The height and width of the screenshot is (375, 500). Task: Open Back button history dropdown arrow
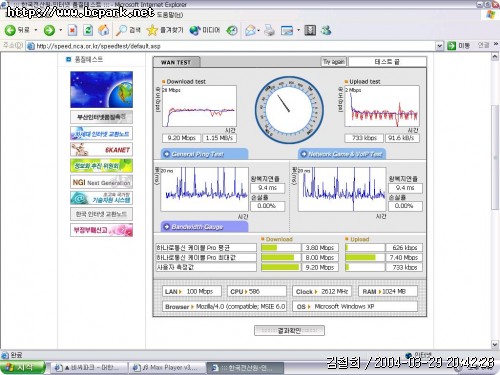(x=36, y=30)
